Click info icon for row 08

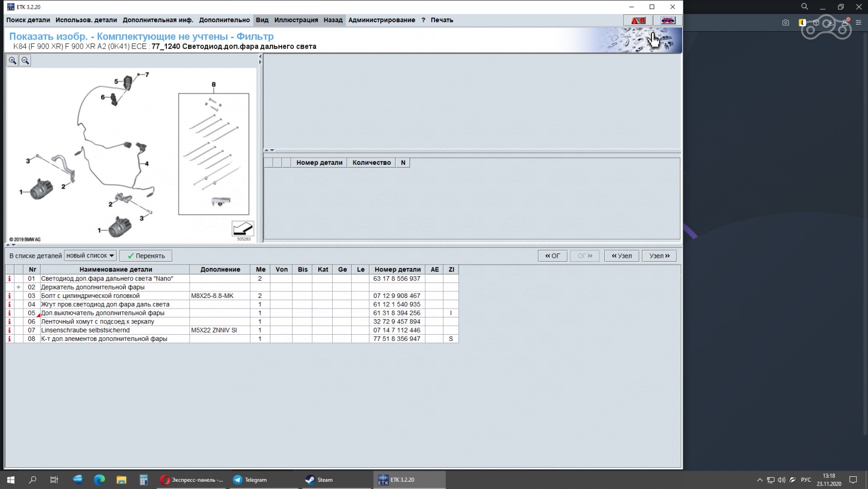[x=9, y=339]
